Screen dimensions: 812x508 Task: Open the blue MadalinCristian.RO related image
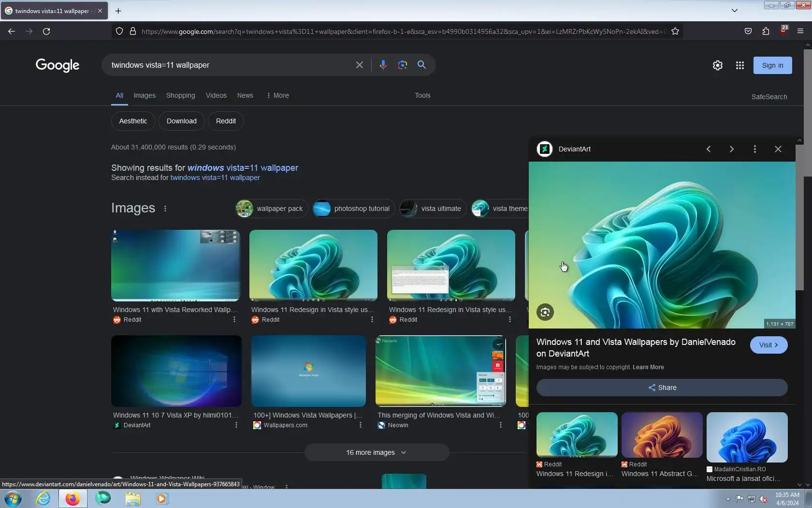coord(747,437)
